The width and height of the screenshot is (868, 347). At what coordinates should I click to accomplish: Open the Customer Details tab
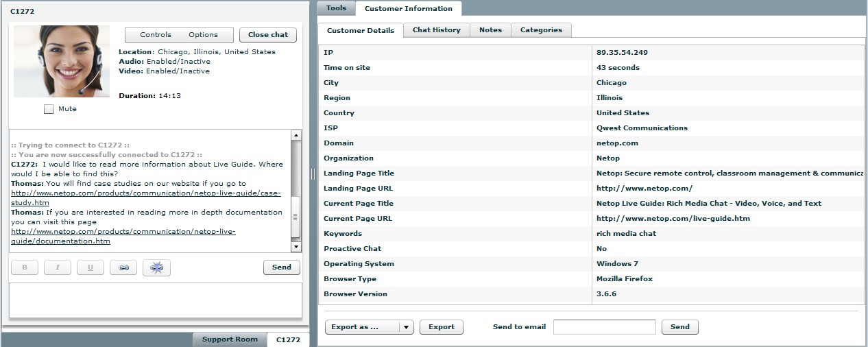[x=361, y=30]
